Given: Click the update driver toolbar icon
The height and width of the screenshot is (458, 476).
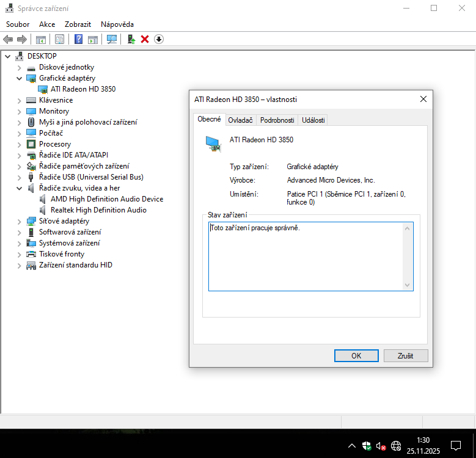Looking at the screenshot, I should [x=131, y=39].
